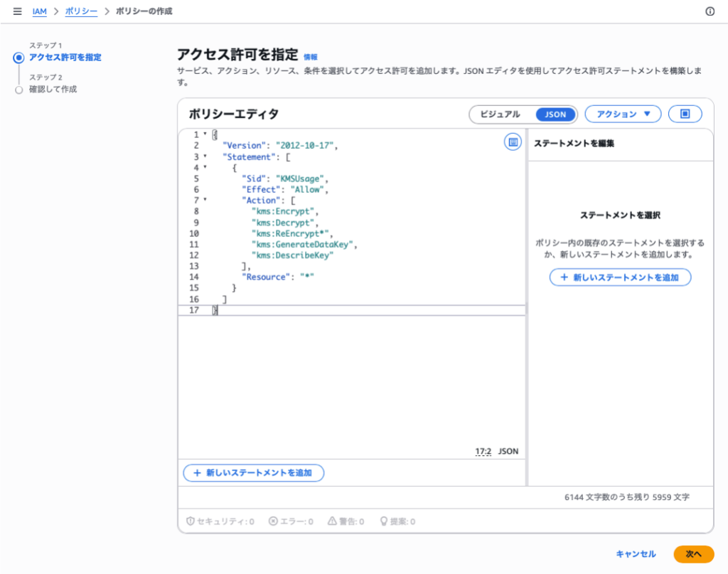
Task: Click セキュリティ: 0 status text
Action: [225, 521]
